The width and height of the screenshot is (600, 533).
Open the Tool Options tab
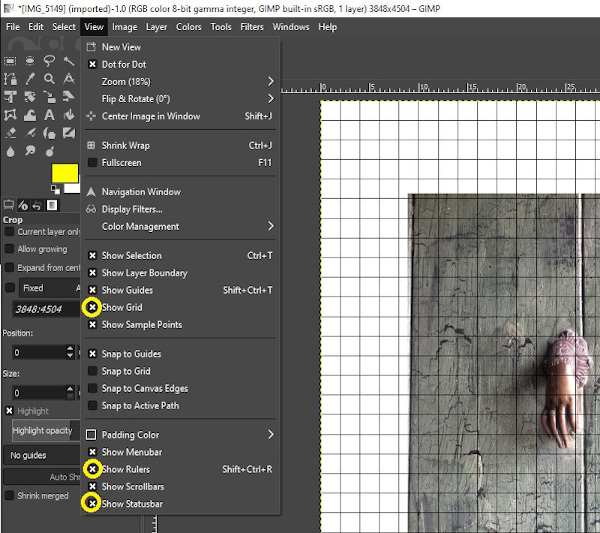tap(8, 205)
